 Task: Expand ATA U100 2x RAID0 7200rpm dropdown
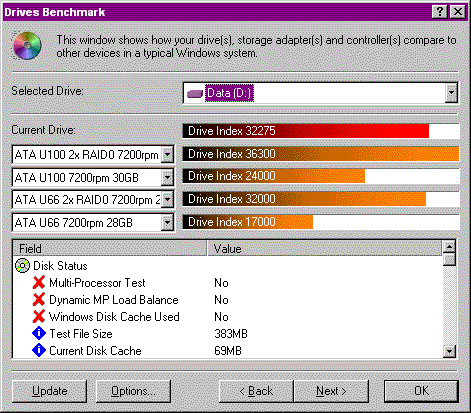(x=167, y=155)
